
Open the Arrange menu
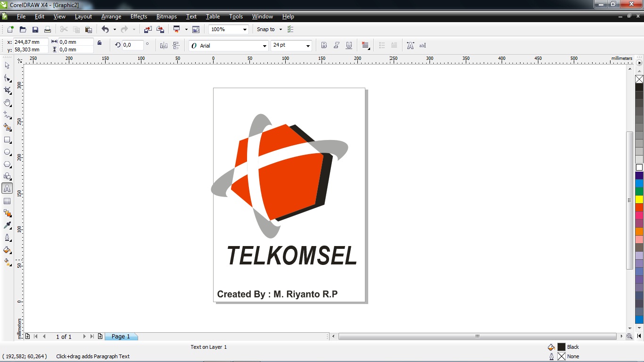pyautogui.click(x=111, y=16)
